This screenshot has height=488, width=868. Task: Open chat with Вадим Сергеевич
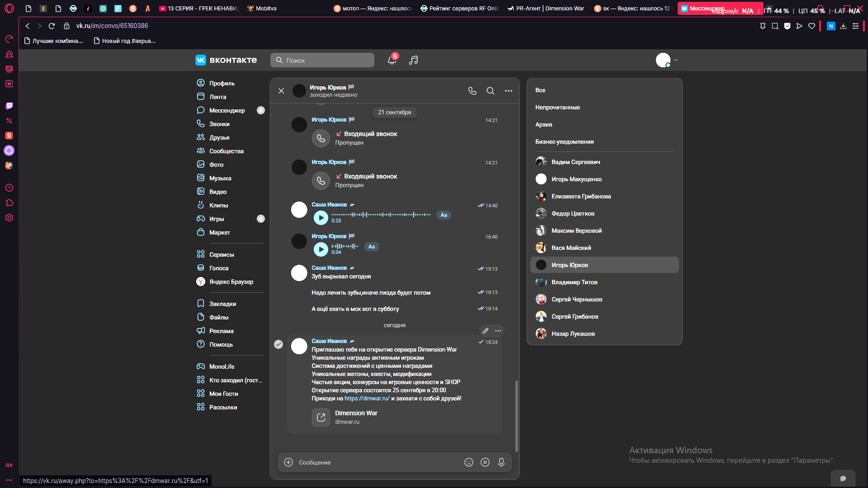604,162
